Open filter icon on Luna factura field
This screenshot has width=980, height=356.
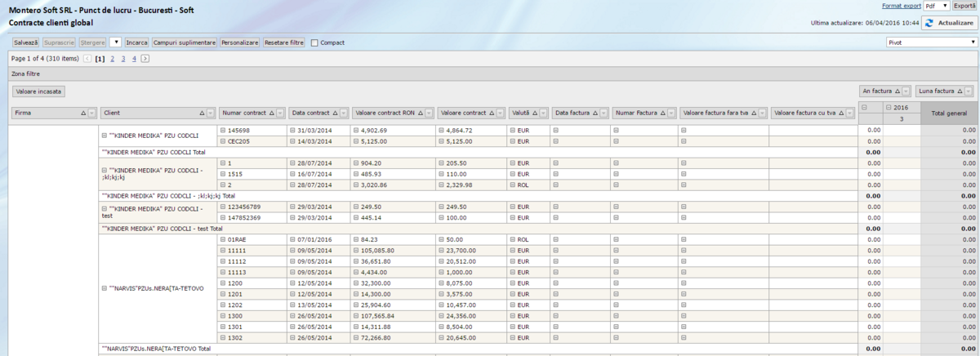969,91
